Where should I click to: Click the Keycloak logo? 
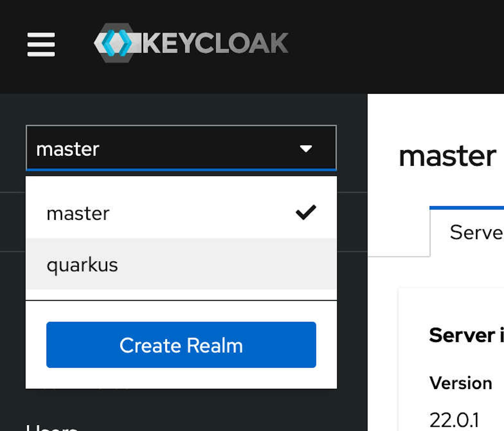pos(191,43)
